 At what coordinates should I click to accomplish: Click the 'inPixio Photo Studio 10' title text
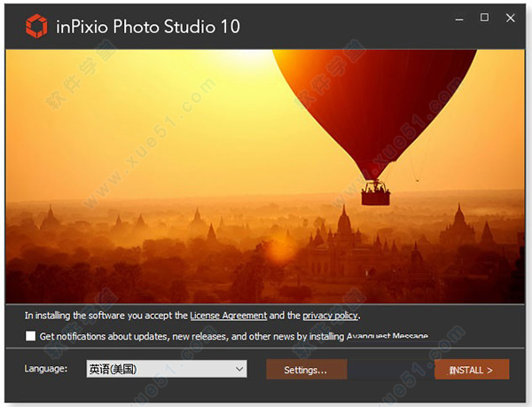click(148, 27)
